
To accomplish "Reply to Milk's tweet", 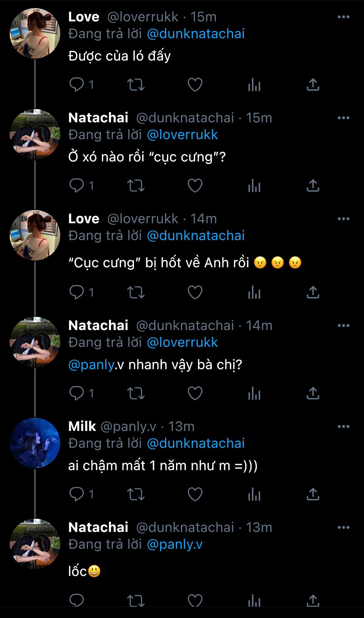I will click(77, 494).
